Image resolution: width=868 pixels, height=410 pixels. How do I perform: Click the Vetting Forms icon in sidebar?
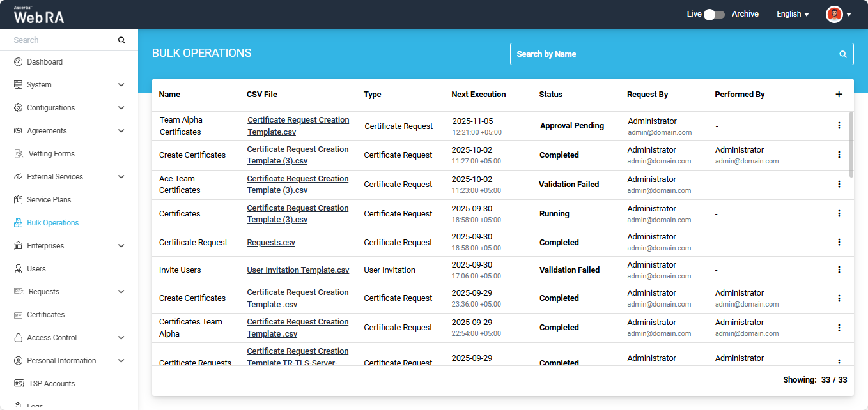(18, 154)
